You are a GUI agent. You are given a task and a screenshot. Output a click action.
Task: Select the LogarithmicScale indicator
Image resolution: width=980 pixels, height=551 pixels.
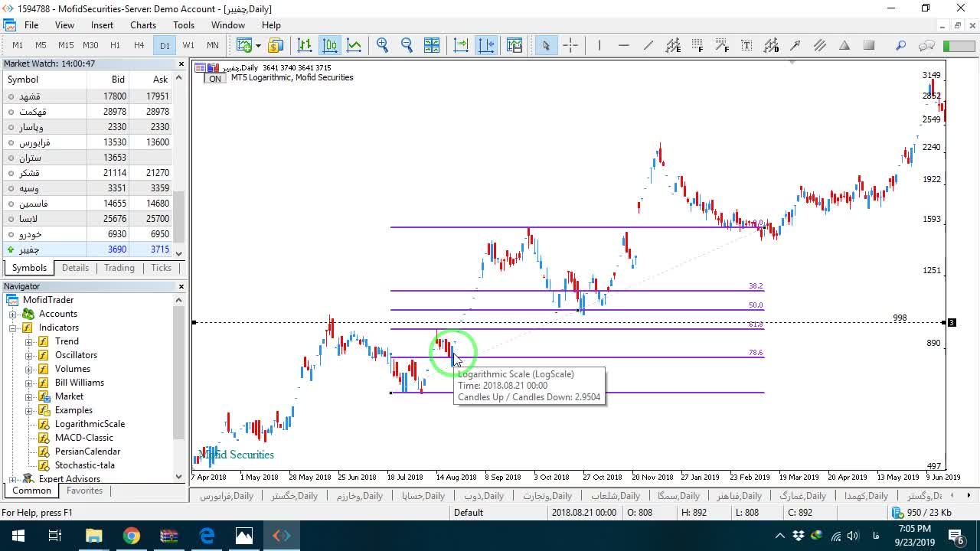90,424
